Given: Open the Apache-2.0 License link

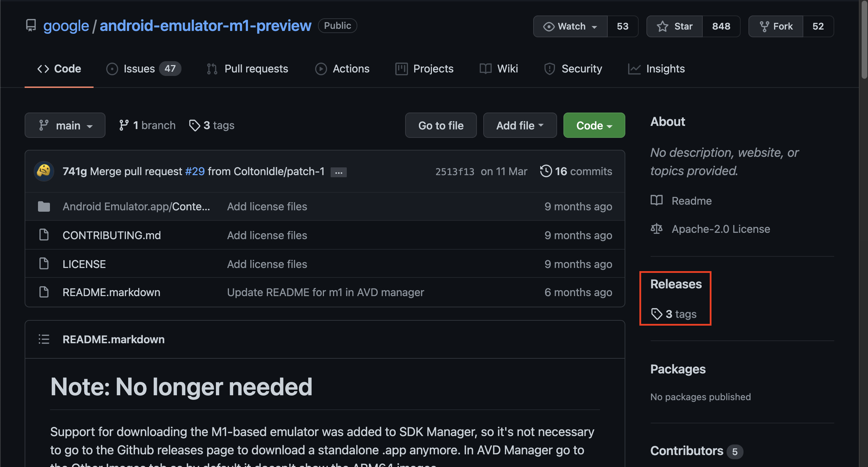Looking at the screenshot, I should click(721, 229).
